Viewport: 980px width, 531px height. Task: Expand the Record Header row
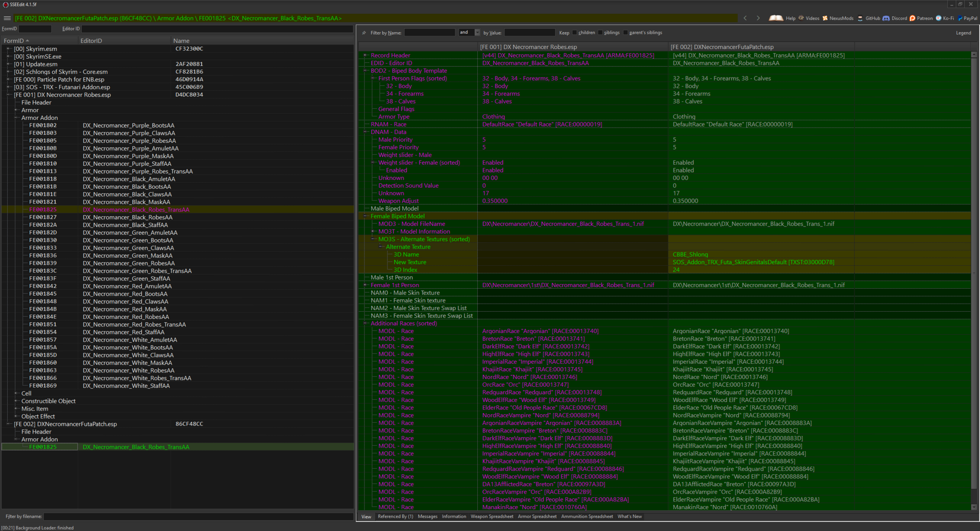click(365, 56)
